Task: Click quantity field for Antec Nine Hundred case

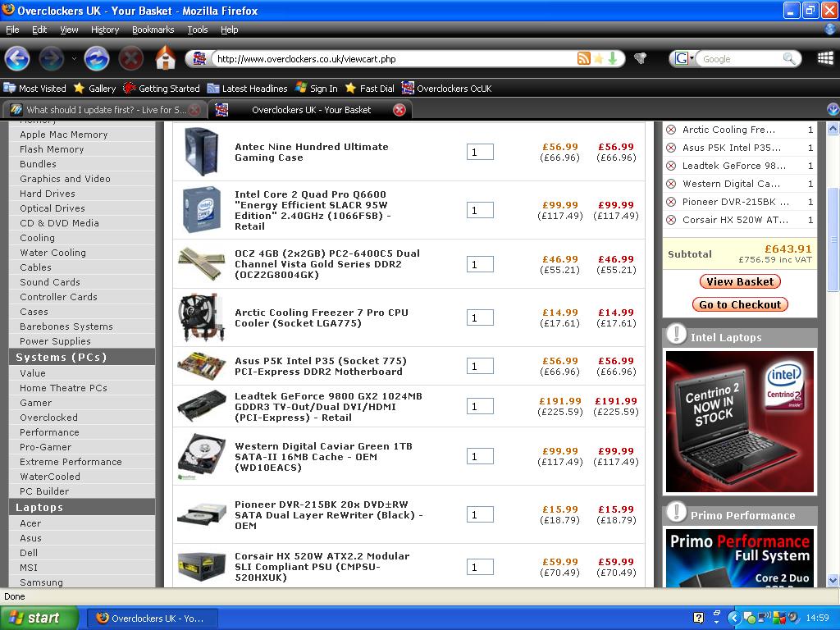Action: (x=480, y=152)
